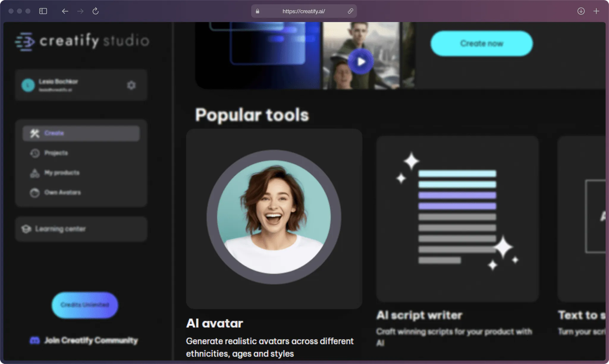The height and width of the screenshot is (364, 609).
Task: Open the browser downloads icon
Action: pos(581,11)
